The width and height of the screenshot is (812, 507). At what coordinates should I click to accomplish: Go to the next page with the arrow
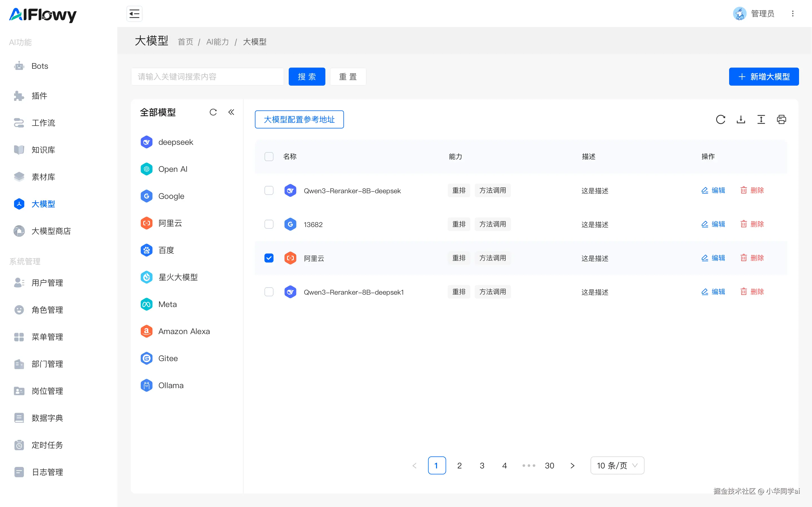click(572, 465)
